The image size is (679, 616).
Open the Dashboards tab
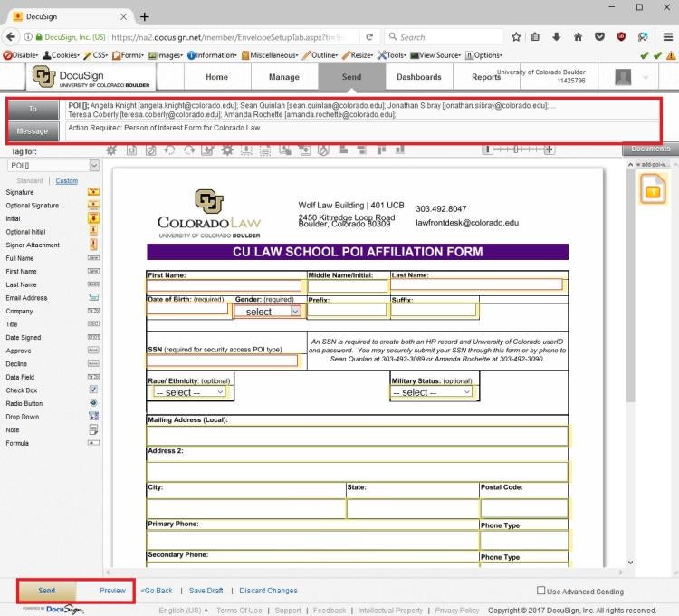[419, 77]
